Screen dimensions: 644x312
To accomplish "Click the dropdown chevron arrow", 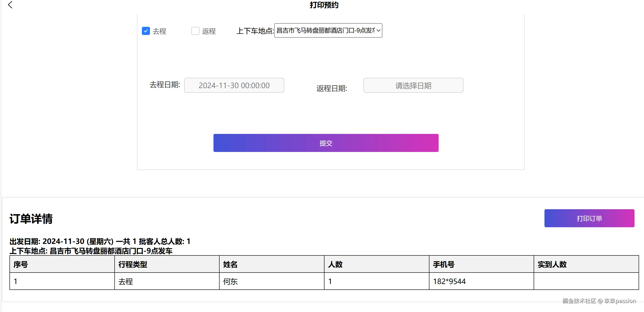I will click(379, 30).
